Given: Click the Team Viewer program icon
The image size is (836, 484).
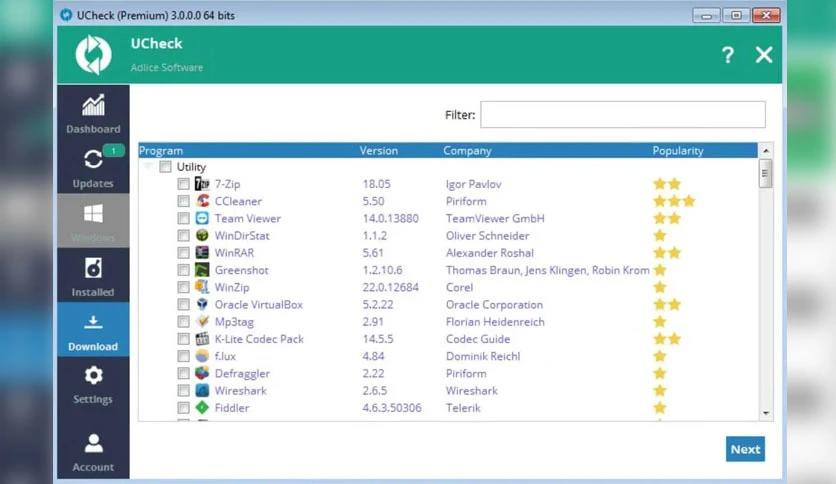Looking at the screenshot, I should (x=202, y=218).
